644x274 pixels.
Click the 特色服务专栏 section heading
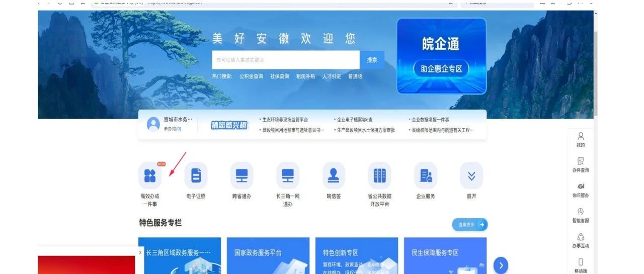click(x=160, y=222)
